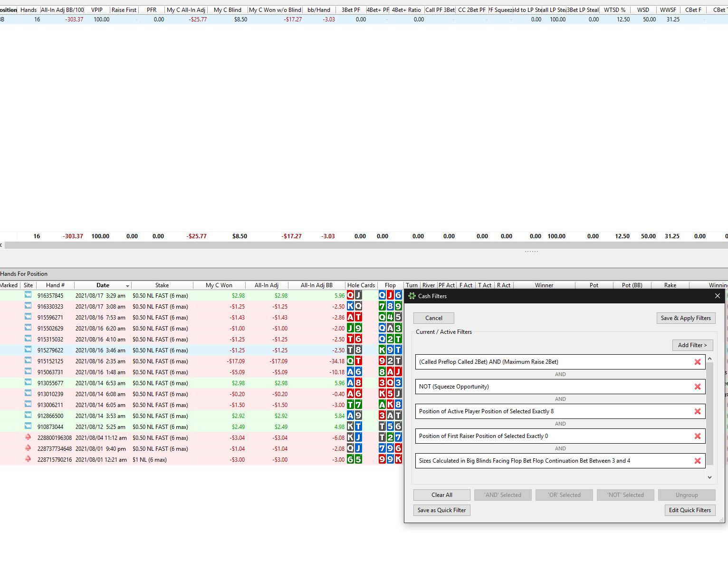The image size is (728, 573).
Task: Delete the First Raiser Position Exactly 0 filter
Action: [698, 436]
